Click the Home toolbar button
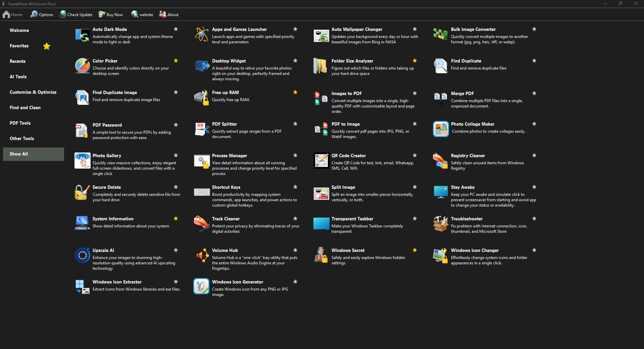This screenshot has height=349, width=644. tap(12, 14)
